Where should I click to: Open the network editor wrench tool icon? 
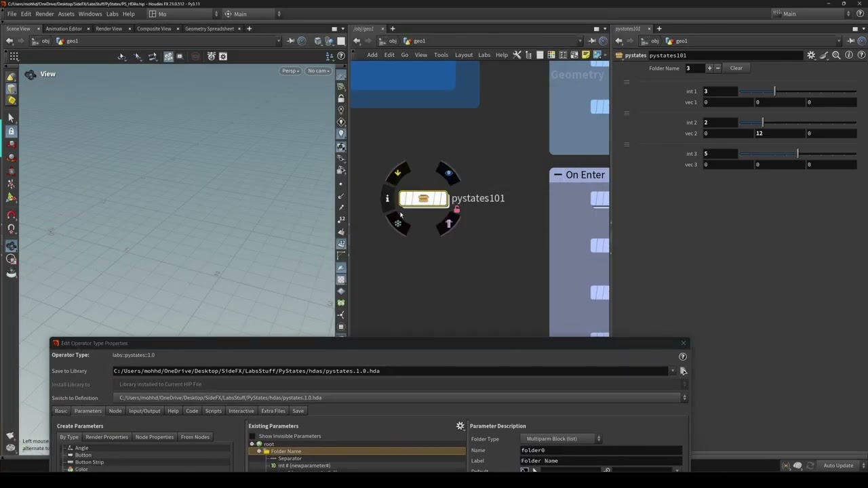(x=517, y=55)
